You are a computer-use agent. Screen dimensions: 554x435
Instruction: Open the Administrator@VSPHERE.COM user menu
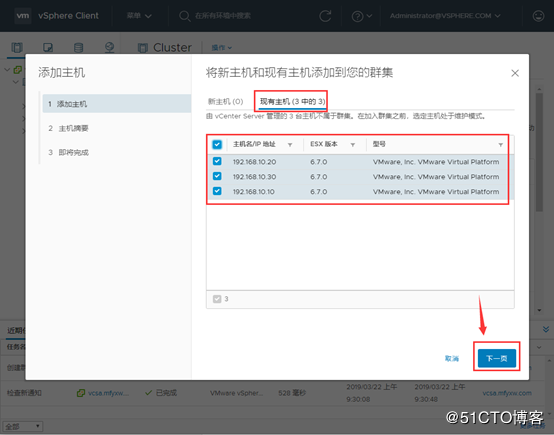(x=445, y=16)
